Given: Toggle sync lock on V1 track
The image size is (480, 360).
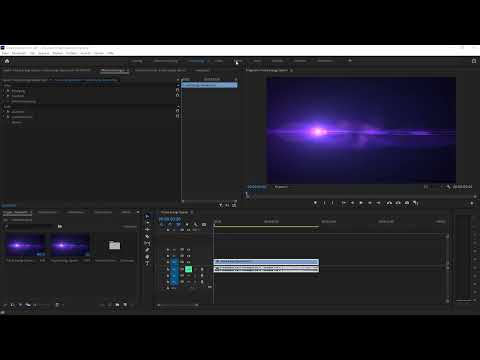Looking at the screenshot, I should tap(182, 262).
